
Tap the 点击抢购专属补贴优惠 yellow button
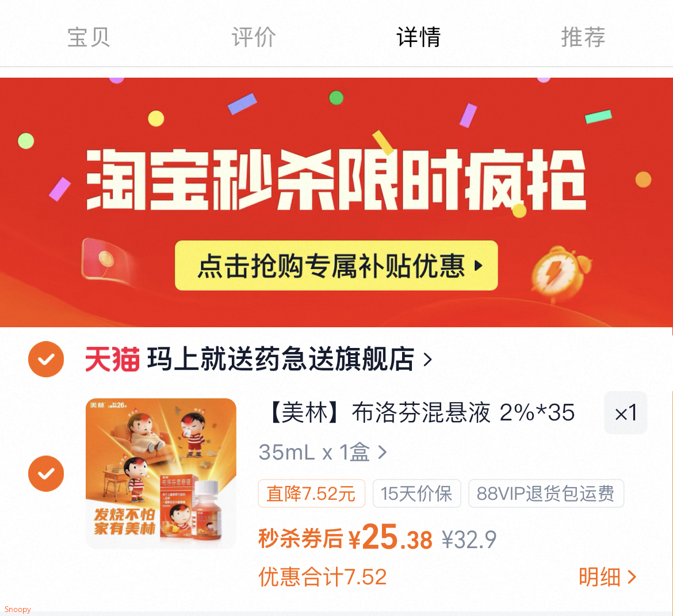point(336,265)
